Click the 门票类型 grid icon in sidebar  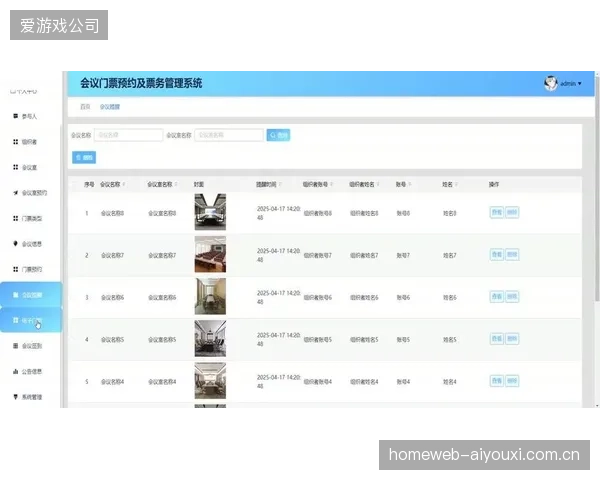[x=15, y=218]
